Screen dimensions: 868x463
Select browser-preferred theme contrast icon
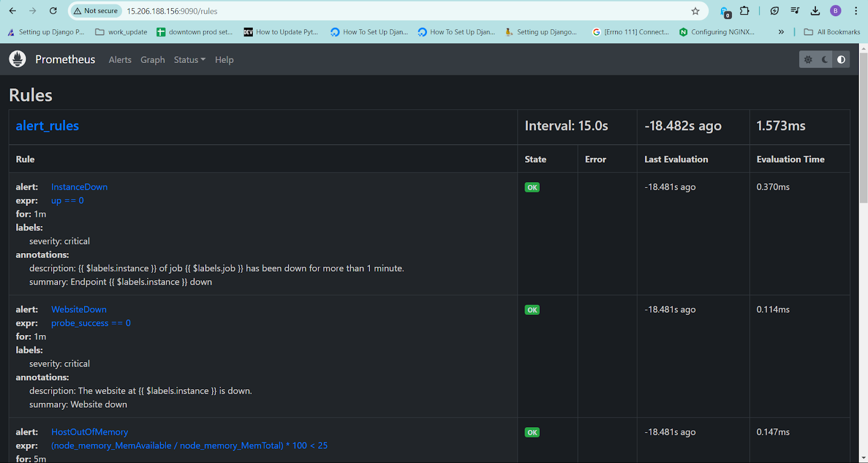point(841,60)
